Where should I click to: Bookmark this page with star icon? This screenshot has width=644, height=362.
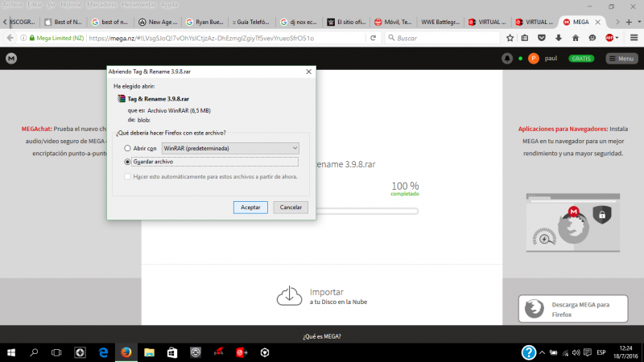[510, 38]
